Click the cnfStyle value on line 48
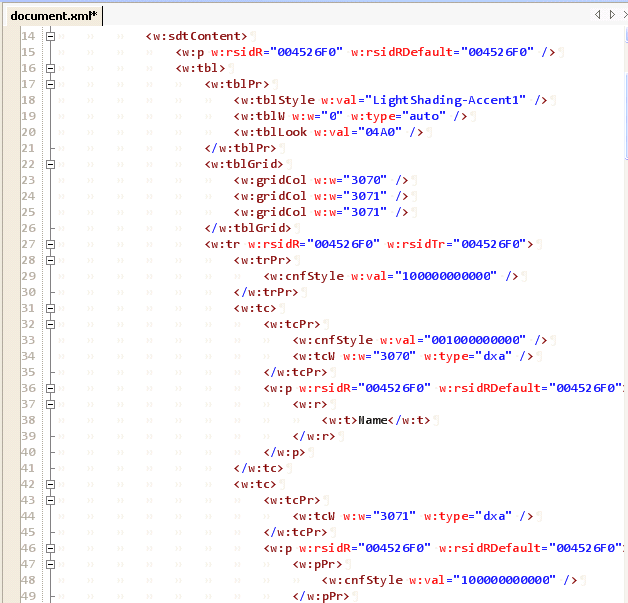The height and width of the screenshot is (603, 628). [505, 580]
